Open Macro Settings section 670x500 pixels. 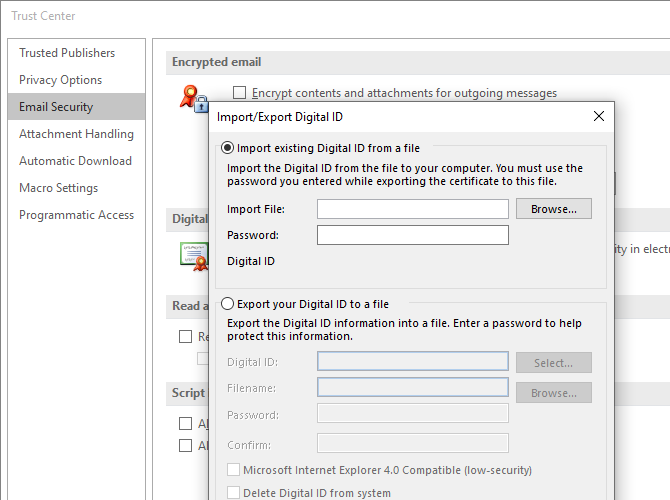58,188
